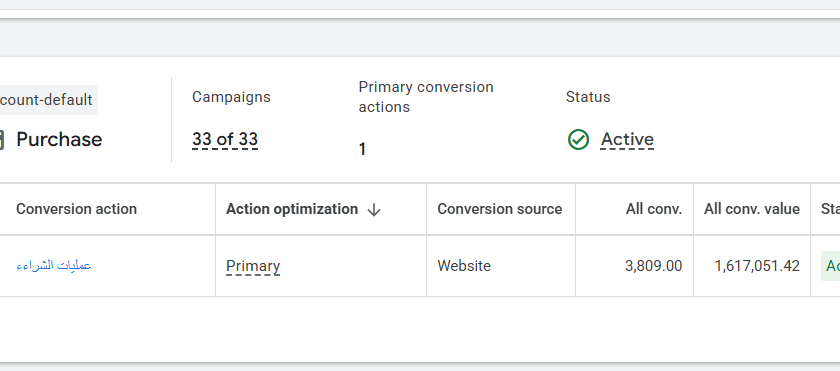Viewport: 840px width, 371px height.
Task: Click the Conversion action column header
Action: 77,209
